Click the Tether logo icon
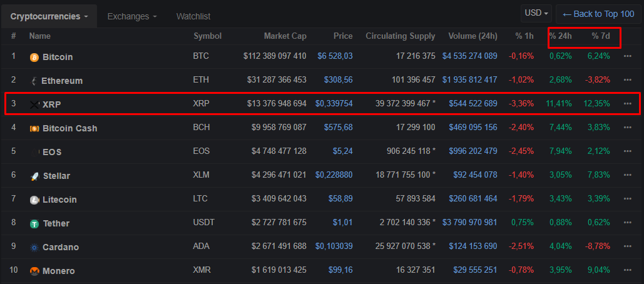Image resolution: width=644 pixels, height=284 pixels. coord(34,224)
